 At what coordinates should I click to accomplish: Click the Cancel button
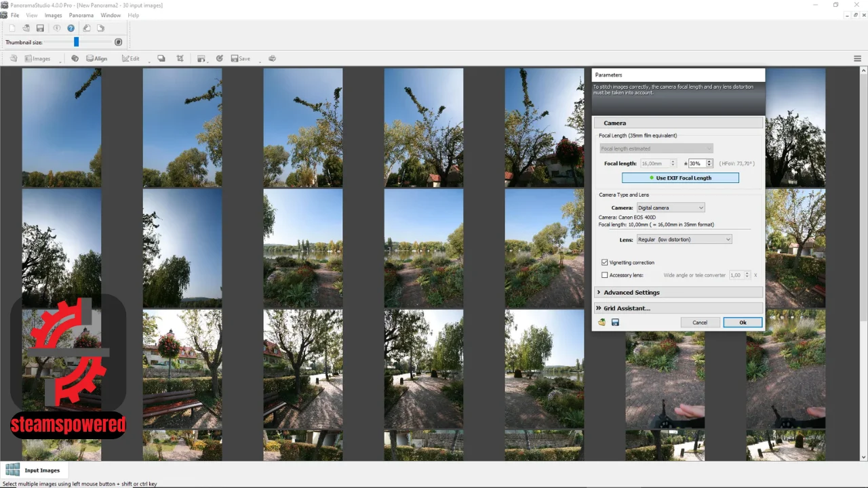(700, 323)
